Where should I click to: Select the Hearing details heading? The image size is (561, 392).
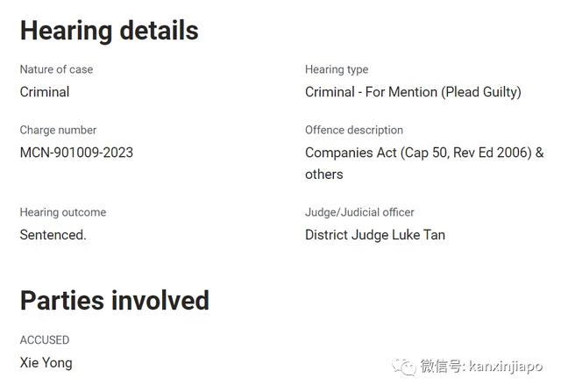(109, 32)
